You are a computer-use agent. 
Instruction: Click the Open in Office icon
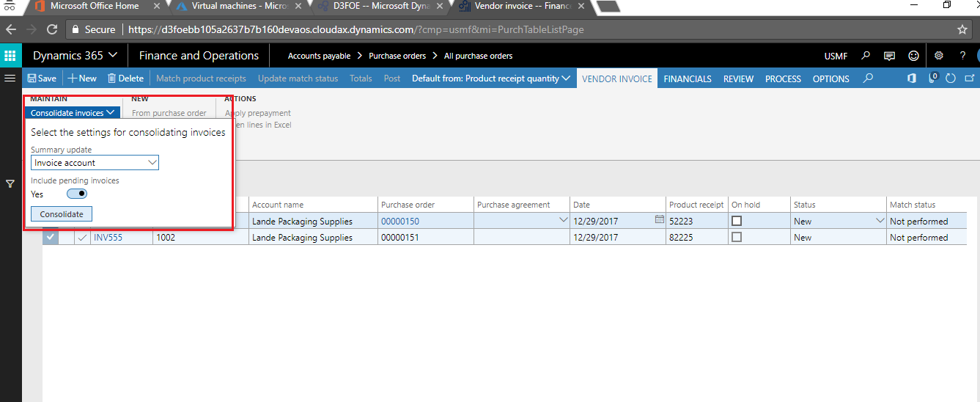(912, 78)
